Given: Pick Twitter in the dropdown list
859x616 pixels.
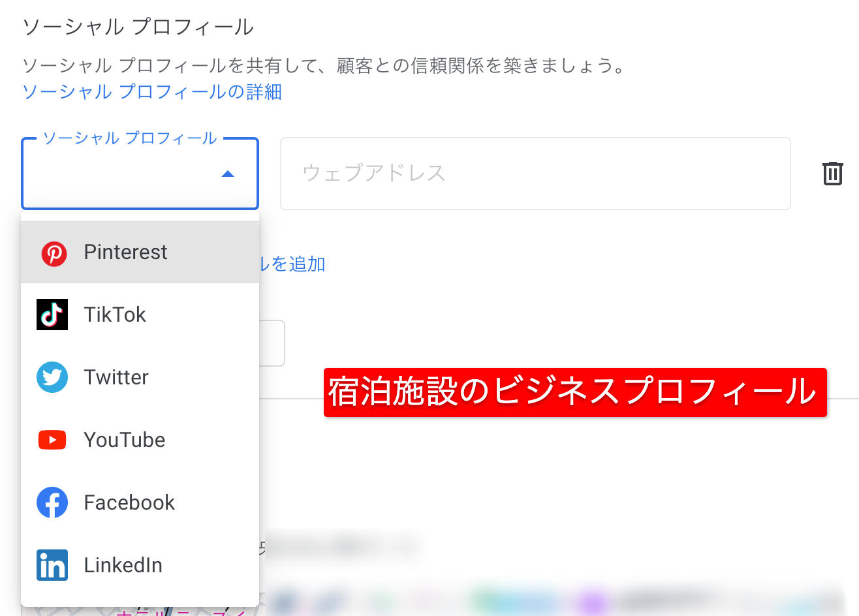Looking at the screenshot, I should 140,377.
